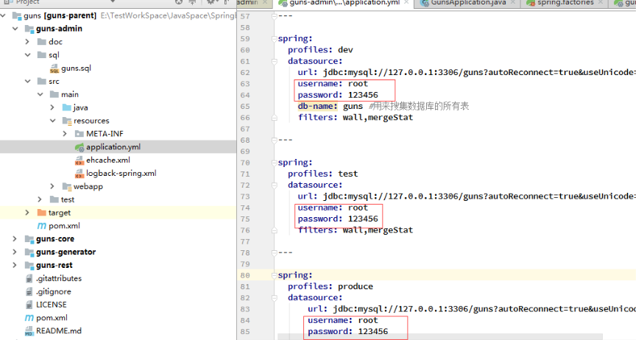Screen dimensions: 644x340
Task: Click the blue java source folder icon
Action: pos(66,107)
